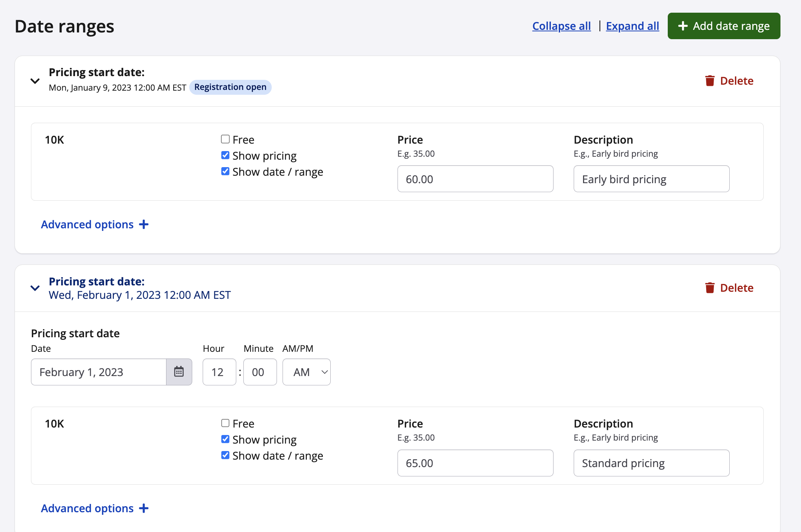The image size is (801, 532).
Task: Click Collapse all link
Action: (561, 26)
